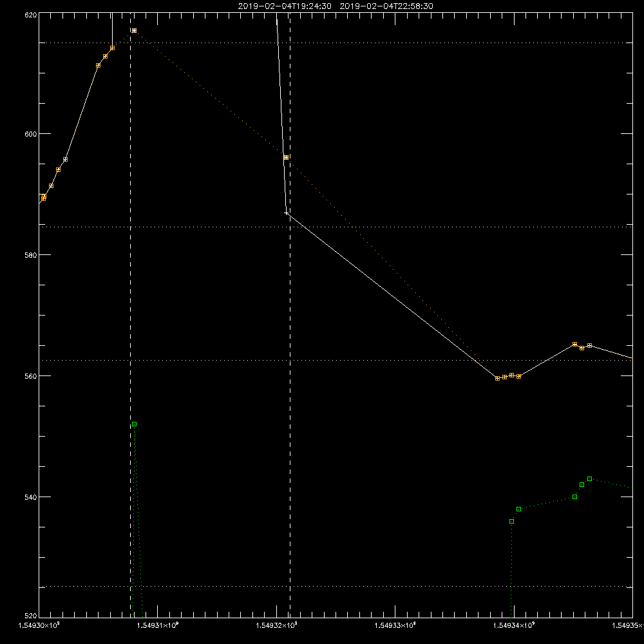Image resolution: width=644 pixels, height=644 pixels.
Task: Click the orange marker near value 596 on rising curve
Action: pos(65,160)
